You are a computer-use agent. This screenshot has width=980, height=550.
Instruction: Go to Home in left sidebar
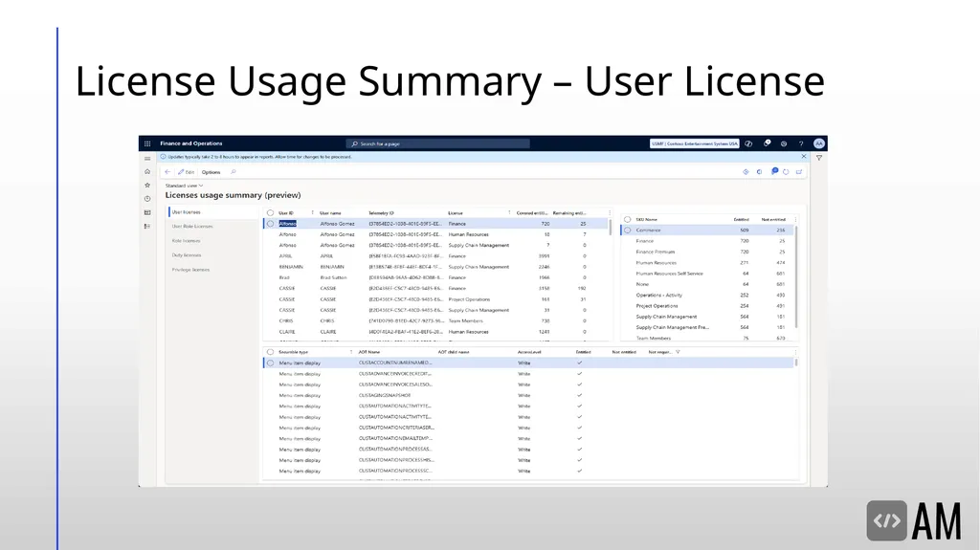click(147, 172)
